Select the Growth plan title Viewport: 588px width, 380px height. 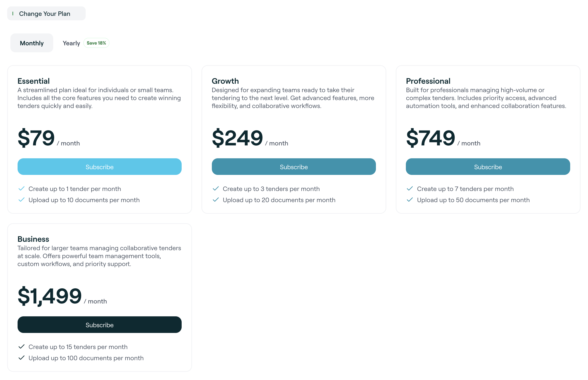225,81
